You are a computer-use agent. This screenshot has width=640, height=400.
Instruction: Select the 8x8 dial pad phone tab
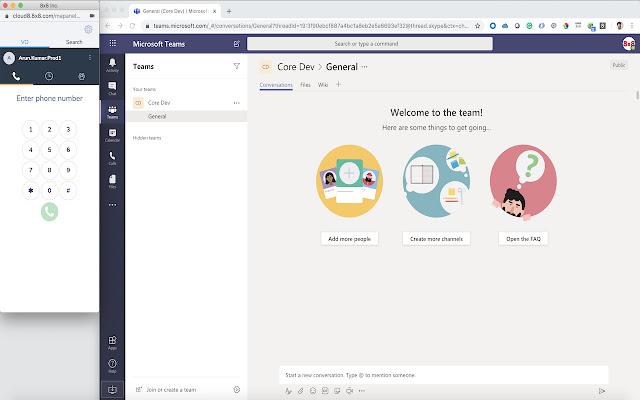tap(16, 76)
